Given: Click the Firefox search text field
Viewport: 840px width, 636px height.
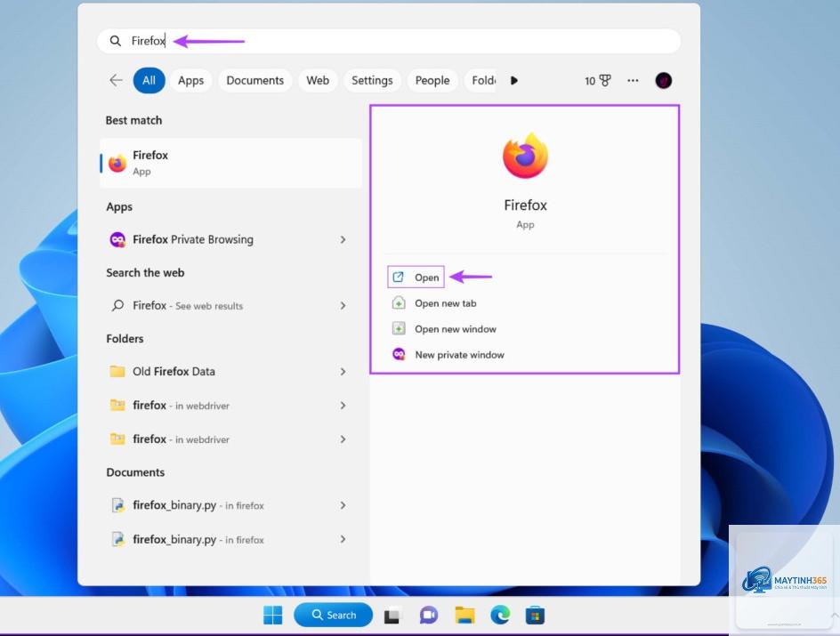Looking at the screenshot, I should (389, 41).
